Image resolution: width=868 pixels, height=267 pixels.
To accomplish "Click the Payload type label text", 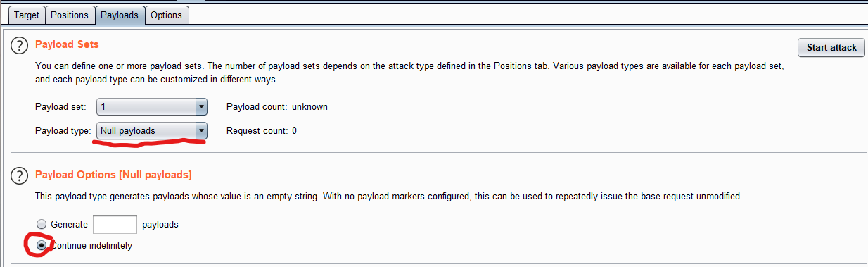I will pos(63,130).
